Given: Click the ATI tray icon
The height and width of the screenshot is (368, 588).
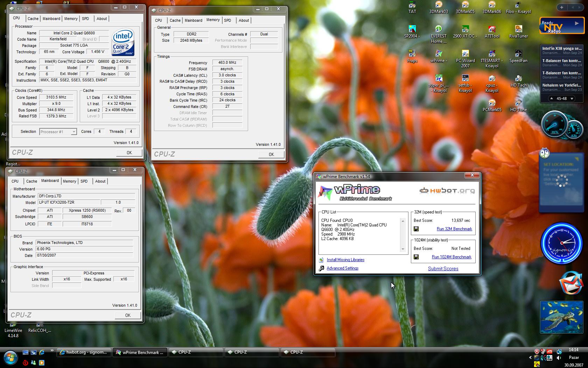Looking at the screenshot, I should click(549, 352).
